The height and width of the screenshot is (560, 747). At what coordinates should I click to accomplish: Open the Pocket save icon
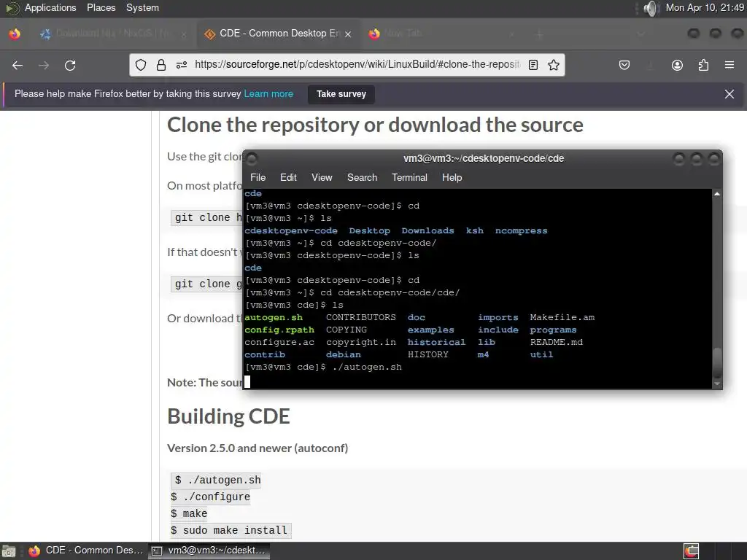pyautogui.click(x=624, y=65)
